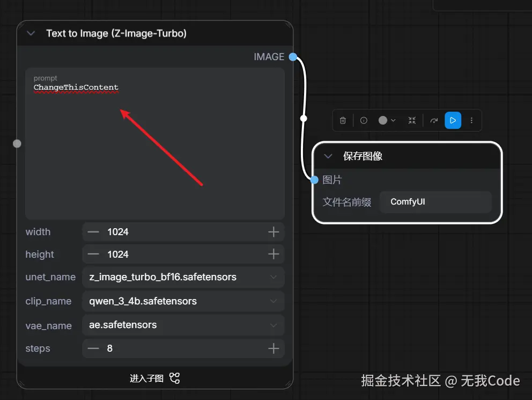Decrease the steps value

click(93, 348)
